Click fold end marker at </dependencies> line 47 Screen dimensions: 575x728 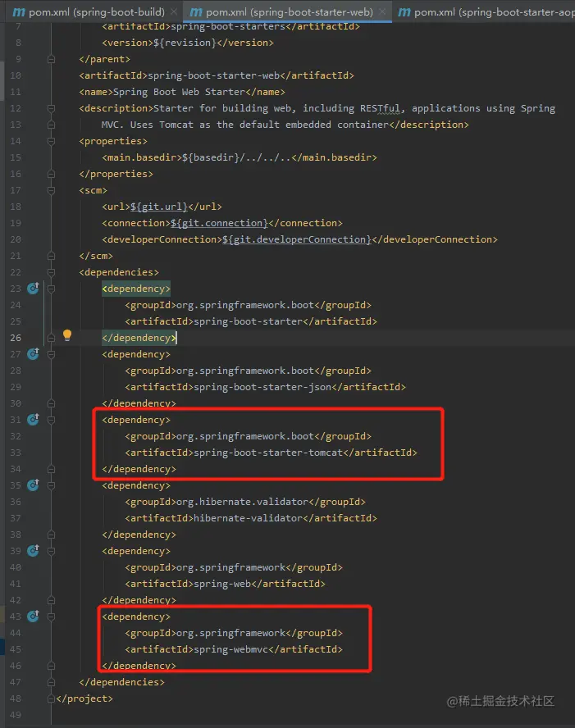coord(51,682)
